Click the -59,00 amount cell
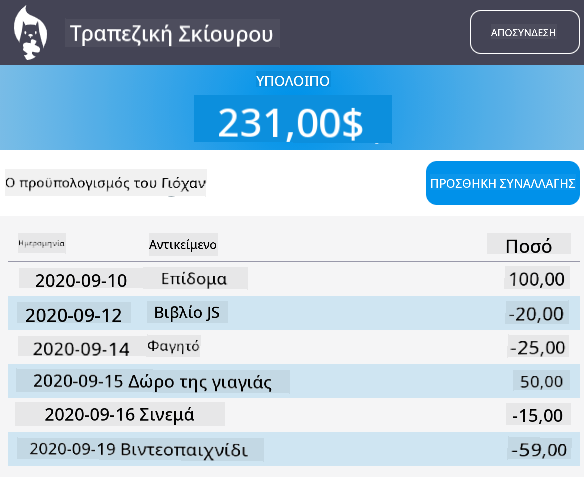Viewport: 584px width, 500px height. [x=539, y=449]
